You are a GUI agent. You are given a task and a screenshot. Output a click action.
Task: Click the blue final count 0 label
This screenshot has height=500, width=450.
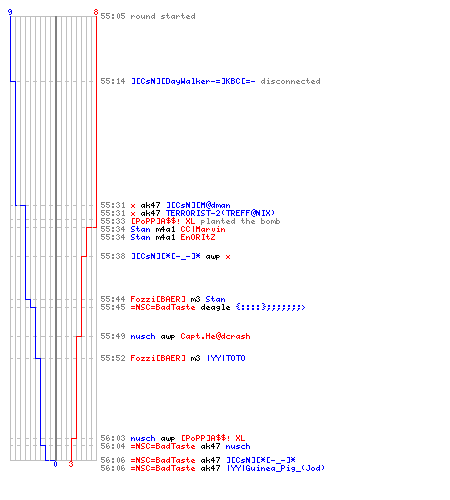point(55,464)
